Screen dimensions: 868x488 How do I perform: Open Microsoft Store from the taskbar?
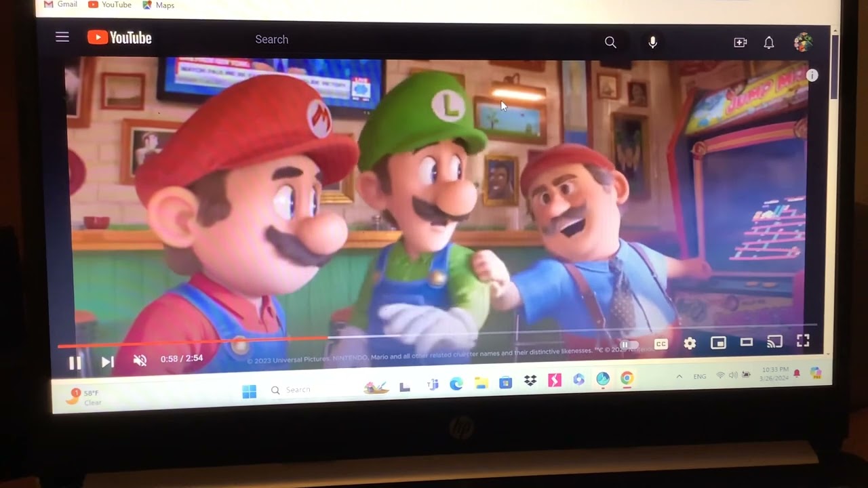coord(505,383)
